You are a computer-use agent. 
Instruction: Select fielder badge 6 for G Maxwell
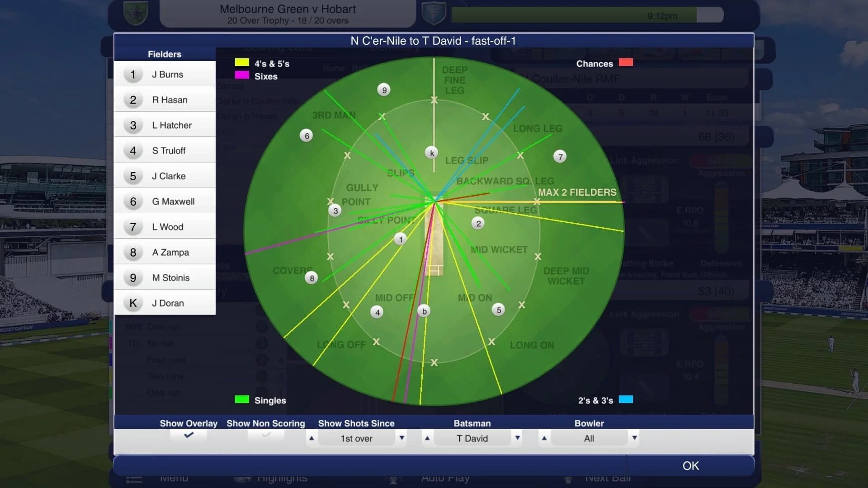(x=132, y=202)
